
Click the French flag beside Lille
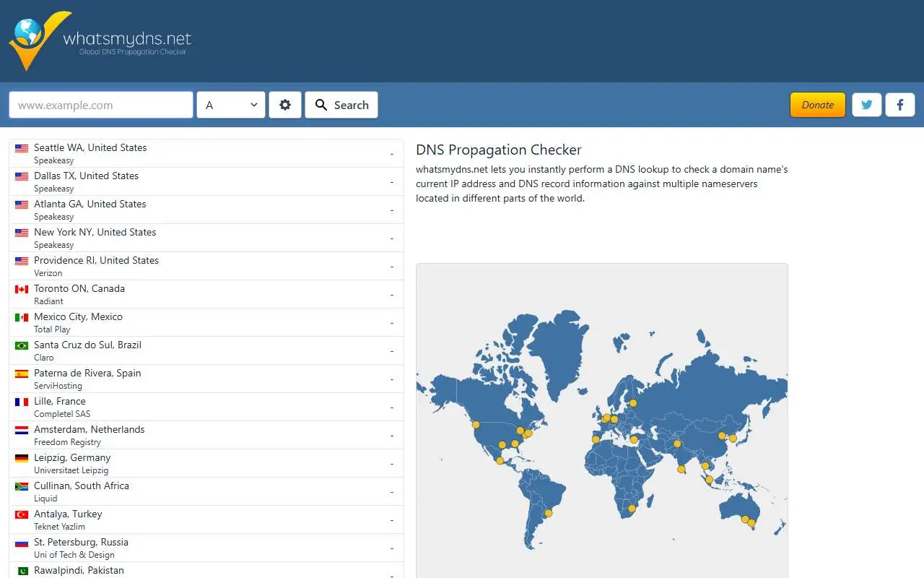coord(22,402)
